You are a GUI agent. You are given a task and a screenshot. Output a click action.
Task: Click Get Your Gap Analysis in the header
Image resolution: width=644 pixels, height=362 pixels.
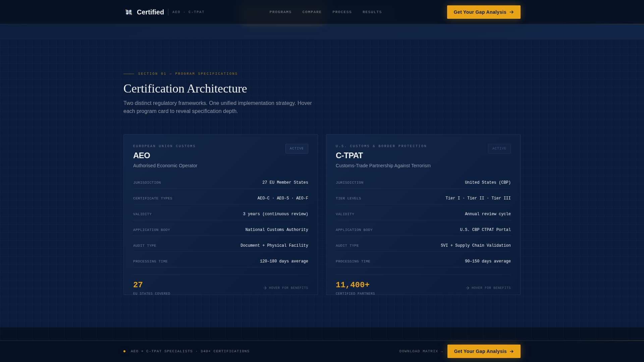coord(483,12)
